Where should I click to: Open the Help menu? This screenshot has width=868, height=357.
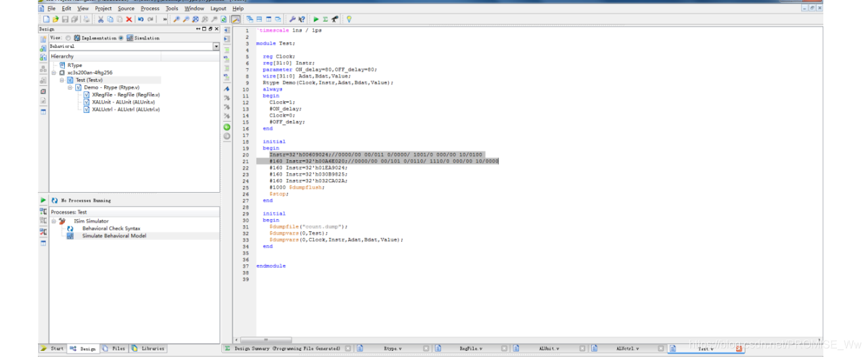pyautogui.click(x=238, y=8)
